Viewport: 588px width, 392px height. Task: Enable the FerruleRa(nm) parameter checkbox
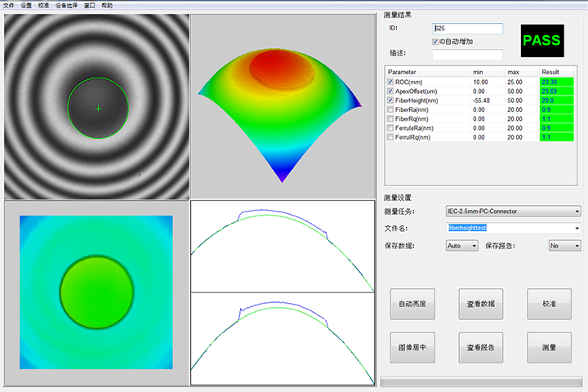coord(390,128)
